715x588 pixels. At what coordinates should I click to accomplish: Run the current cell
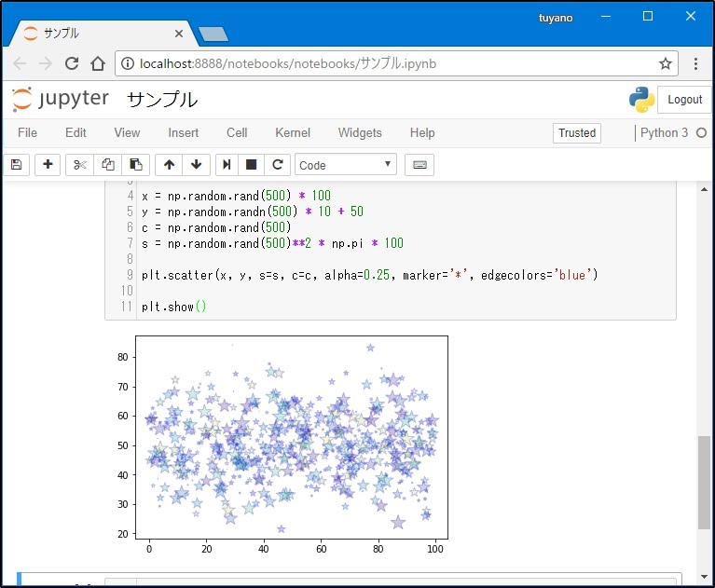coord(227,165)
